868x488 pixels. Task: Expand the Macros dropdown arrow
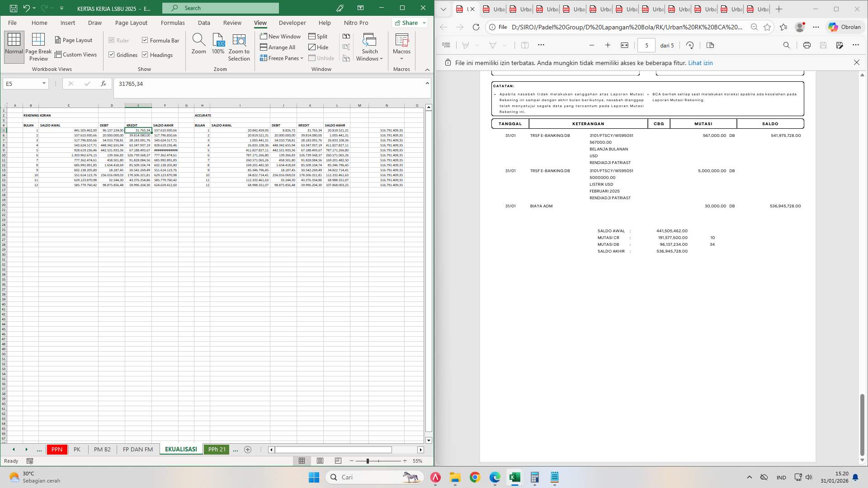[401, 58]
